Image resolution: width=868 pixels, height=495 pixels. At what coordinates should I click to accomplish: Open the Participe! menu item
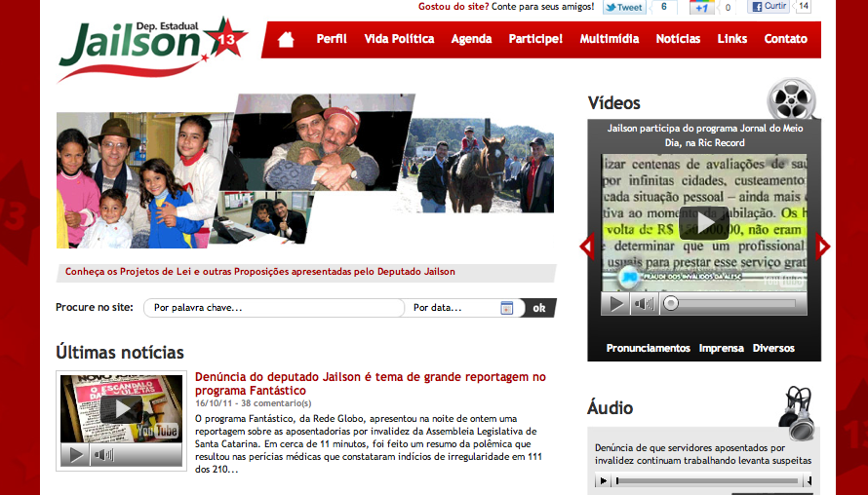click(x=535, y=39)
